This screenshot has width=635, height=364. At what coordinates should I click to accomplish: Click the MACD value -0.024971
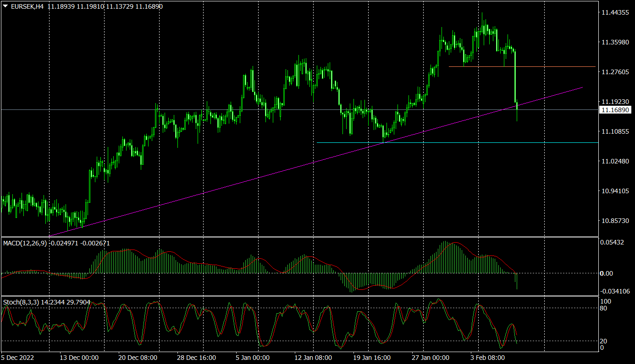(64, 243)
